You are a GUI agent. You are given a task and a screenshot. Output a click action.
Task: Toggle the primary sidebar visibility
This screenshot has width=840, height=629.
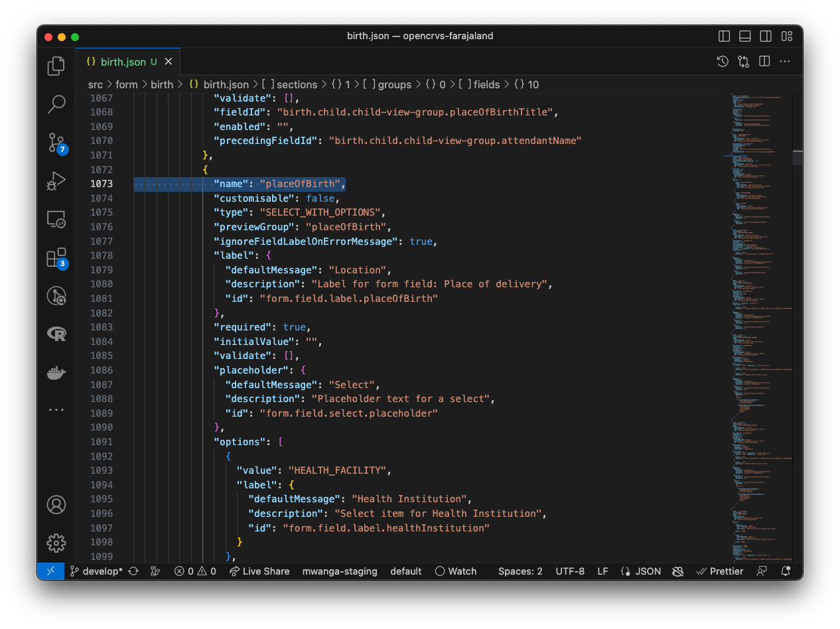click(725, 36)
